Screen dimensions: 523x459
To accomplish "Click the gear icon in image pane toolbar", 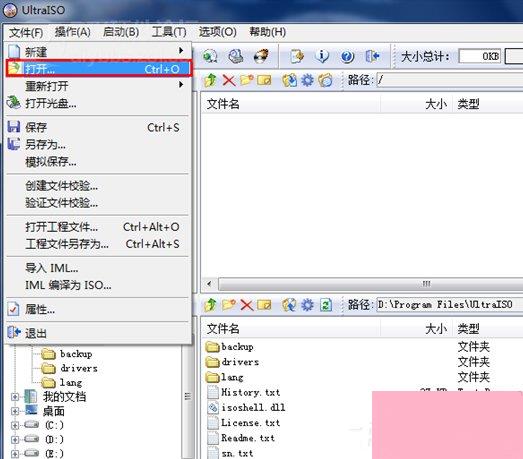I will click(x=307, y=80).
